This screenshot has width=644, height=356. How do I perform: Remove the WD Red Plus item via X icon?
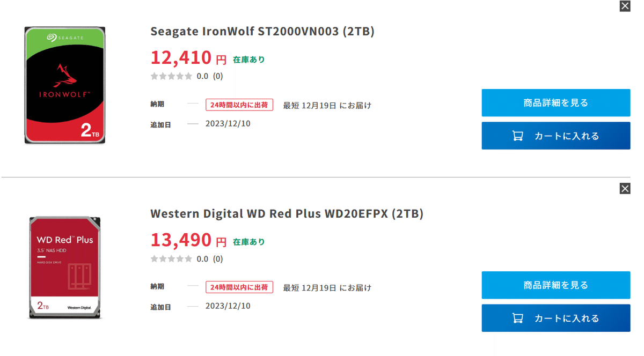click(625, 188)
